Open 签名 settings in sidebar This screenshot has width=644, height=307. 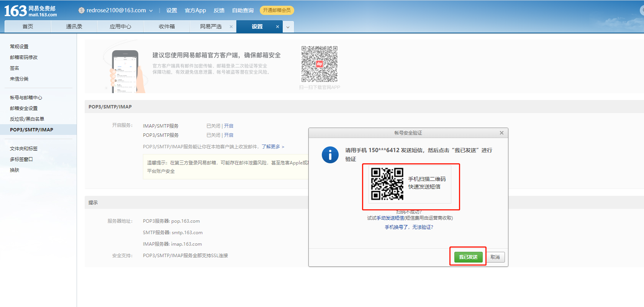15,68
